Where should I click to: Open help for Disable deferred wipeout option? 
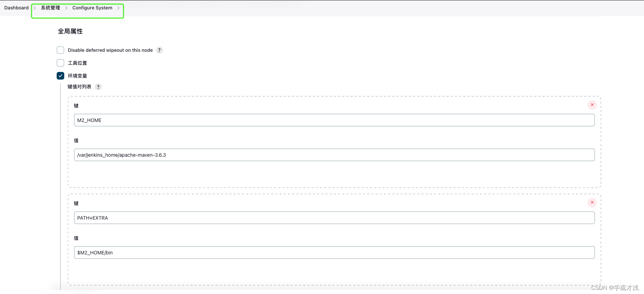click(x=159, y=50)
